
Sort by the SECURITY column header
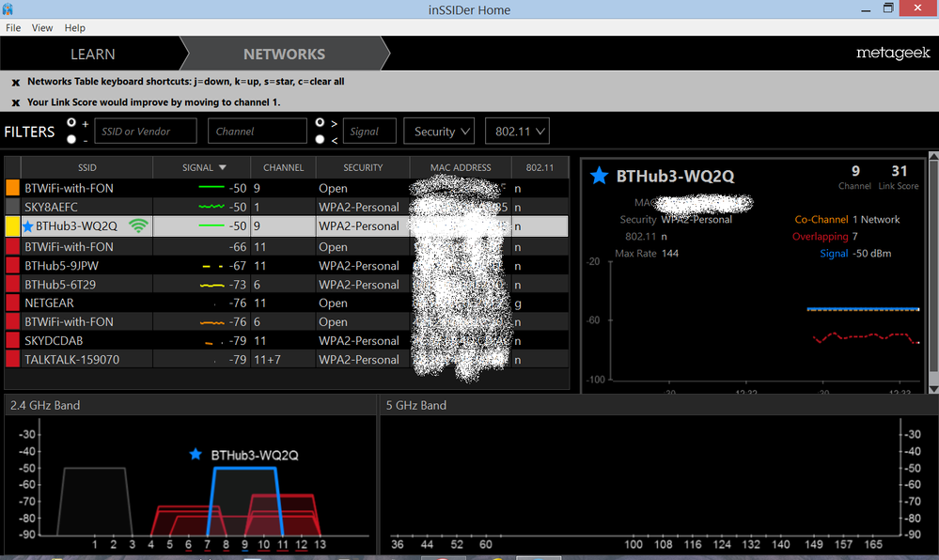(363, 167)
